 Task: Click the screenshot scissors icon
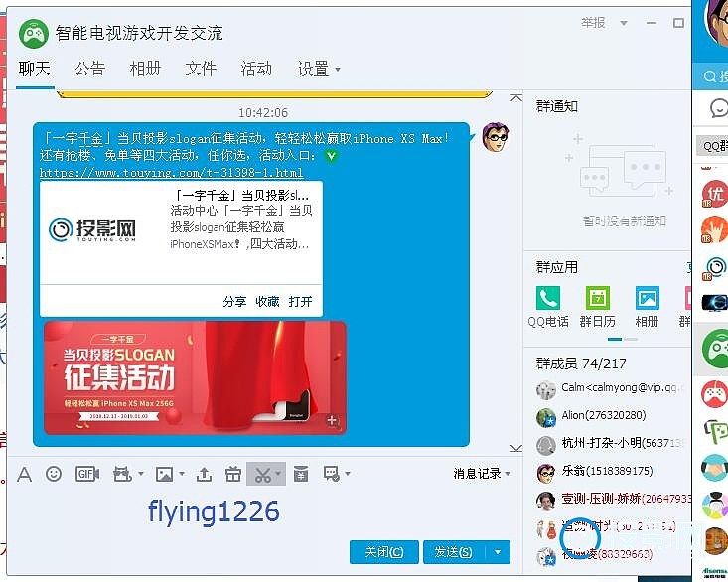pos(262,475)
